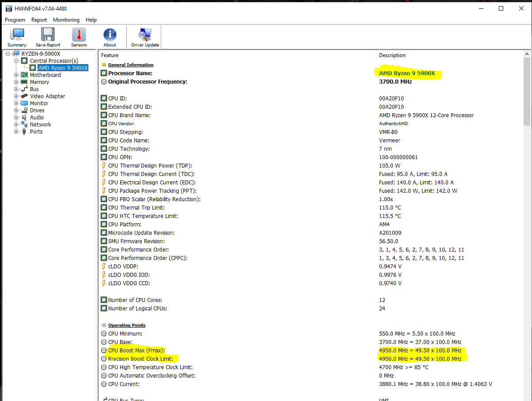
Task: Expand the Bus tree node
Action: point(16,89)
